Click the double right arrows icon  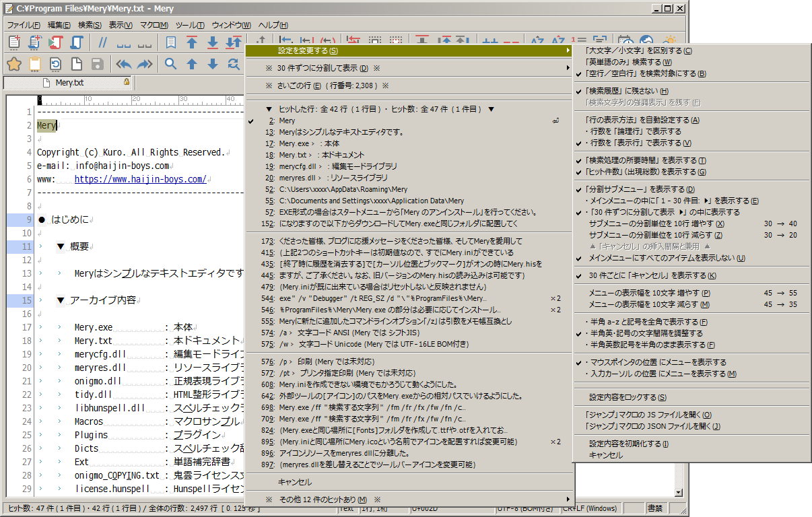pyautogui.click(x=145, y=64)
